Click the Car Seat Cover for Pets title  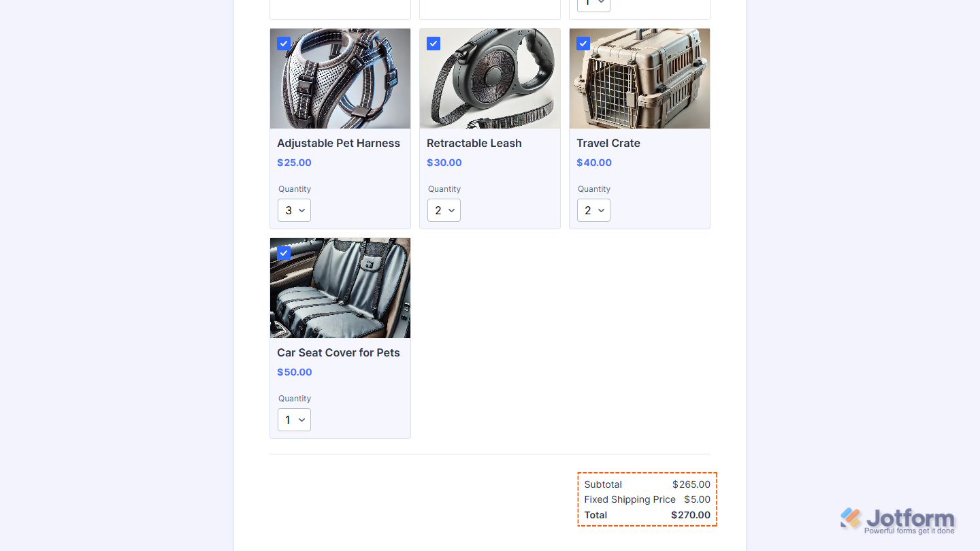338,352
